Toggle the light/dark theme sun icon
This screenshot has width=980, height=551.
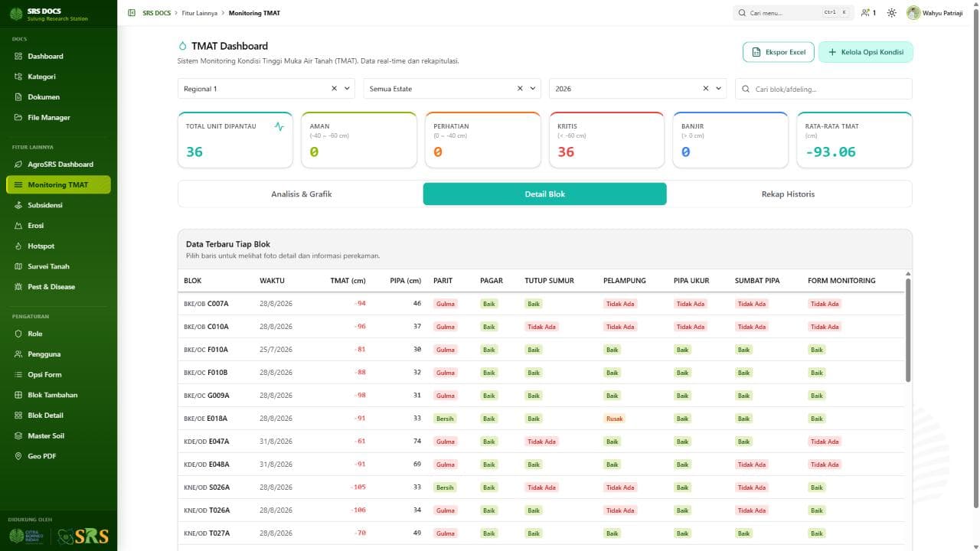pos(892,13)
